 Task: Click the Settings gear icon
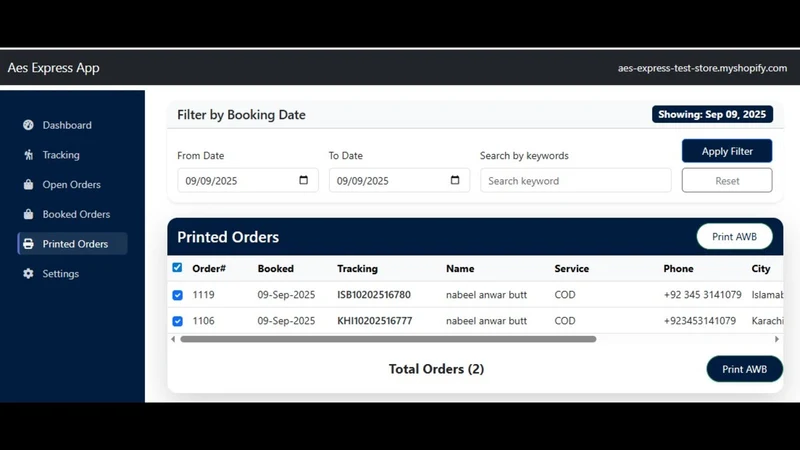coord(28,273)
